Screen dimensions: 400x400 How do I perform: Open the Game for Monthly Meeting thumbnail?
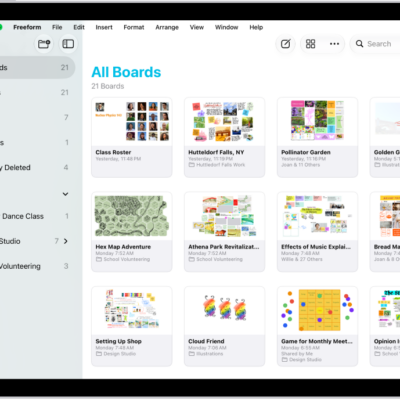coord(317,311)
